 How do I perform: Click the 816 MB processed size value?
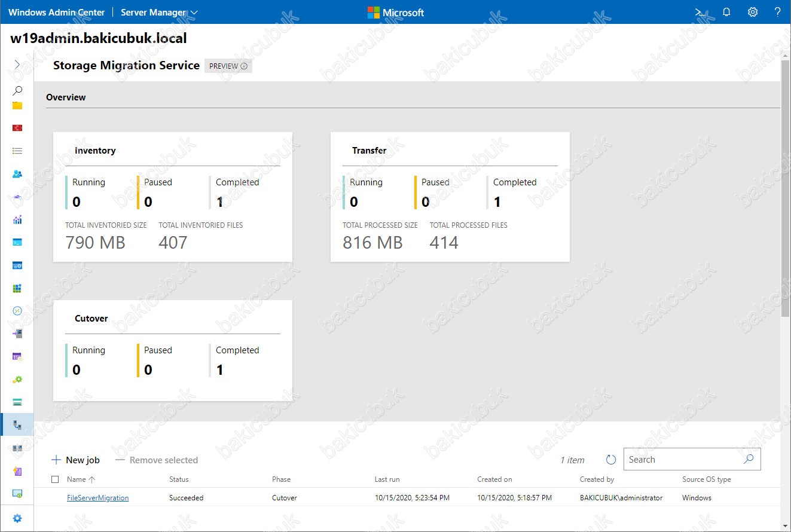(372, 242)
